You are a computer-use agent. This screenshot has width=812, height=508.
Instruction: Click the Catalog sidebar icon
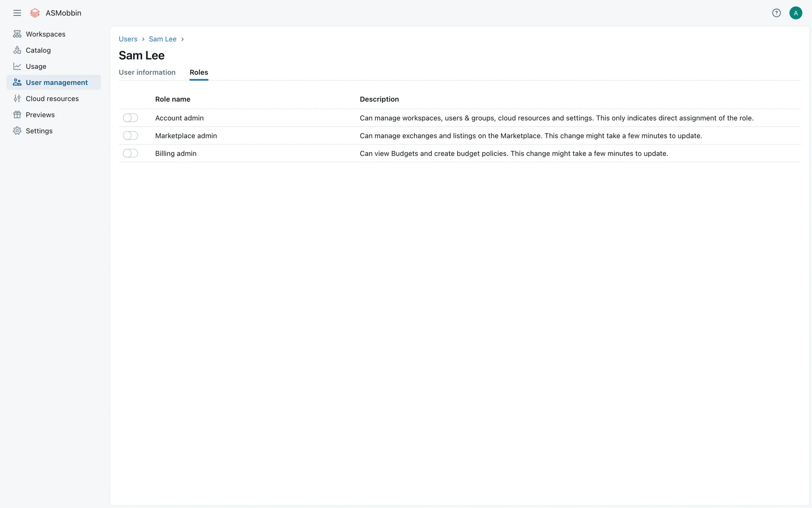(17, 50)
